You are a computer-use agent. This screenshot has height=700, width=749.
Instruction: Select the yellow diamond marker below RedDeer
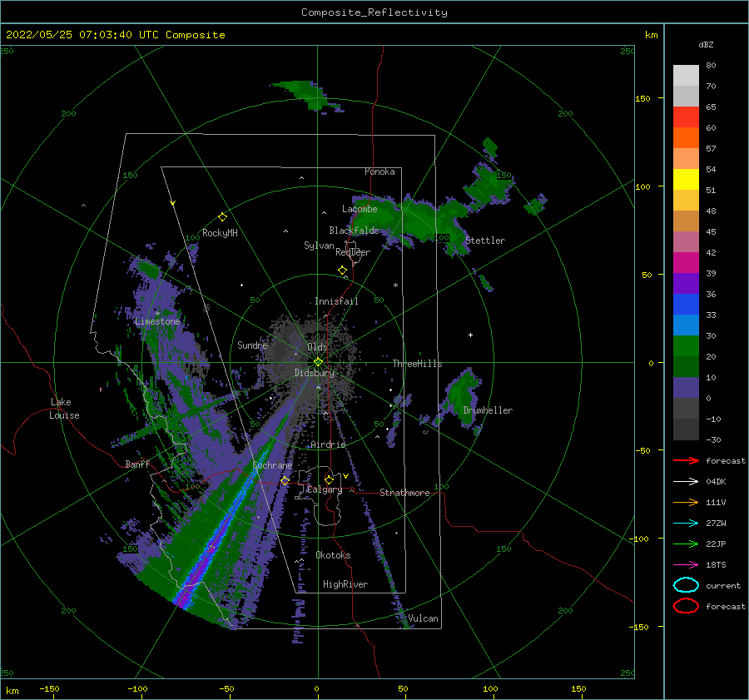[x=343, y=271]
